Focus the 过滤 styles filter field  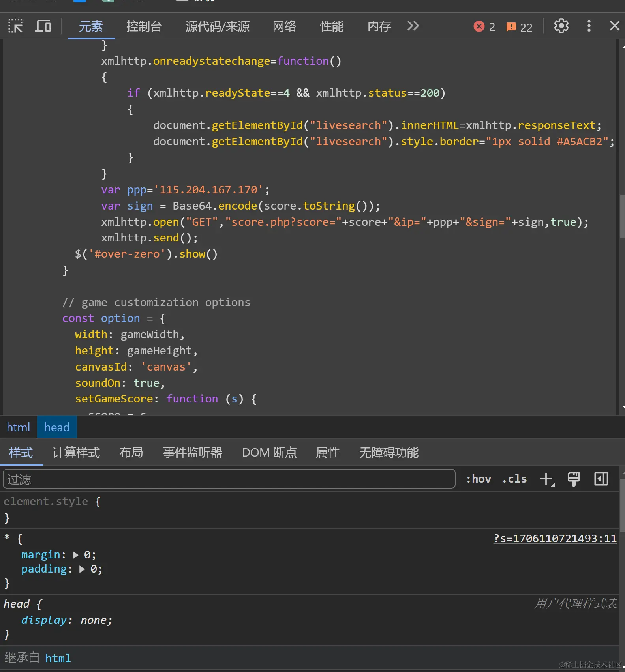[x=229, y=479]
